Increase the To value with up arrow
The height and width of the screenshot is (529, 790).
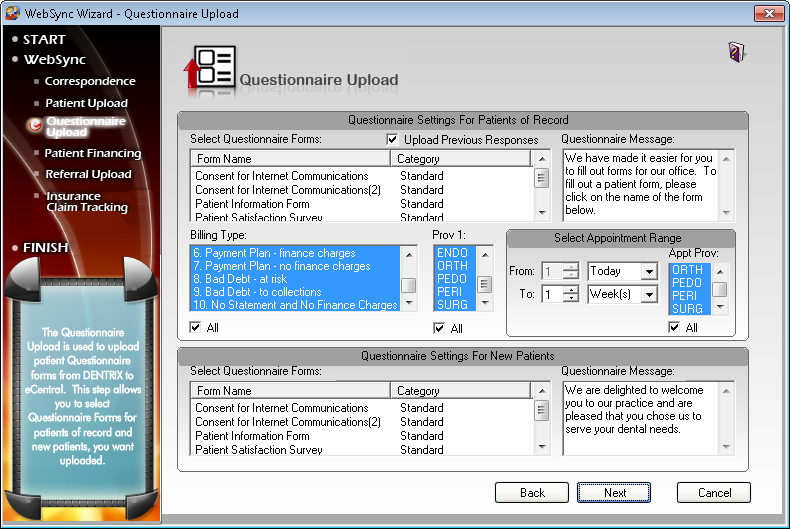click(570, 290)
